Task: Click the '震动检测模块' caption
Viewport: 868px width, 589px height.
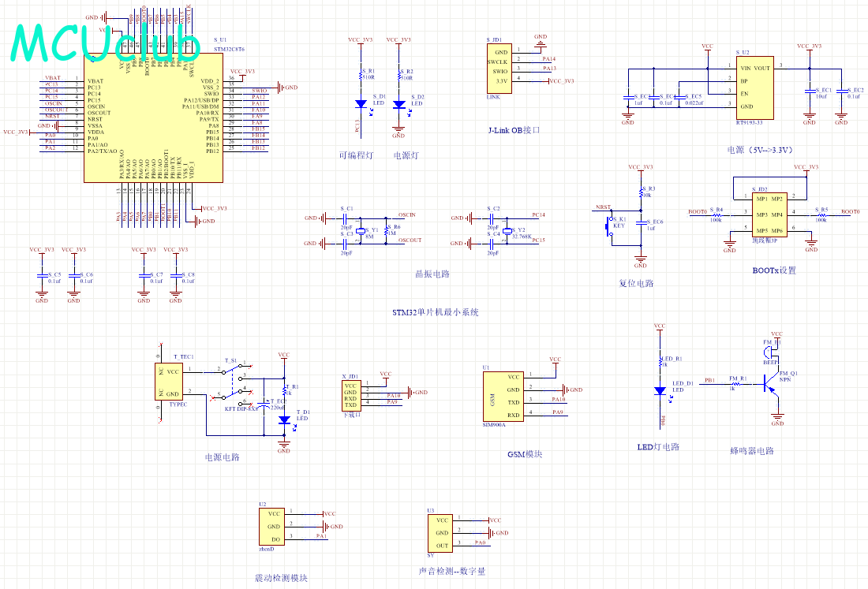Action: (x=281, y=579)
